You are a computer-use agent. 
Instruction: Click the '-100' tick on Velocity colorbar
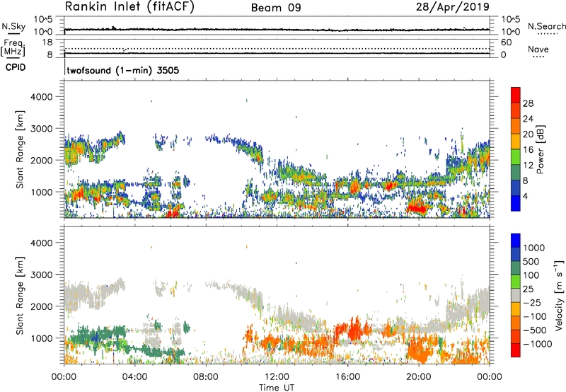tap(535, 316)
